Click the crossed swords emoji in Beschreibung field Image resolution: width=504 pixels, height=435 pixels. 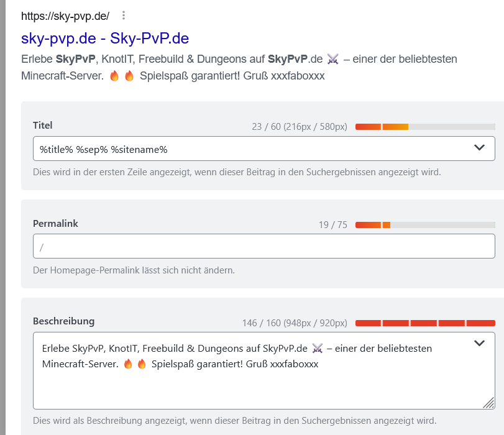pos(318,349)
